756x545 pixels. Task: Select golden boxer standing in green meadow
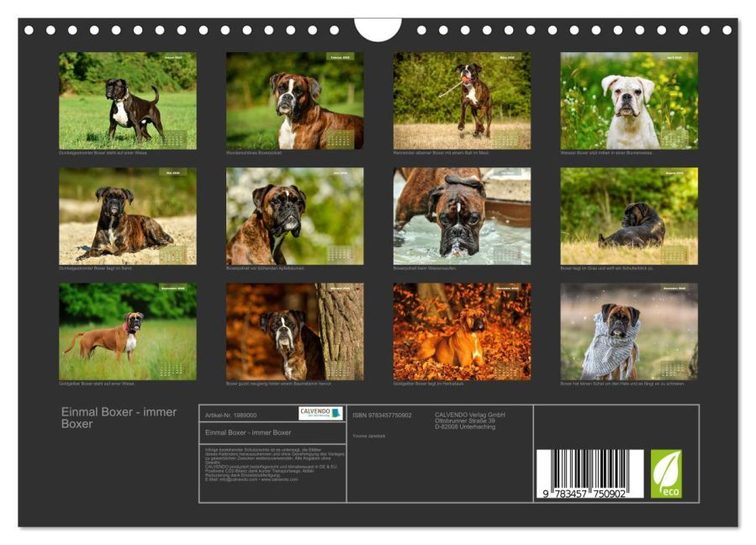point(128,332)
